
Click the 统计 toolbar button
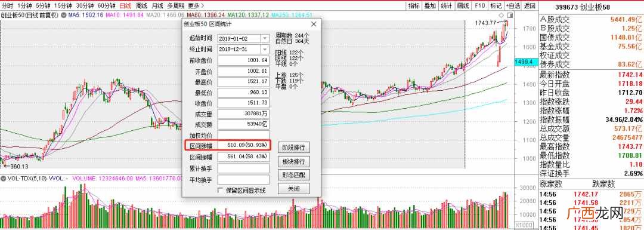[446, 6]
